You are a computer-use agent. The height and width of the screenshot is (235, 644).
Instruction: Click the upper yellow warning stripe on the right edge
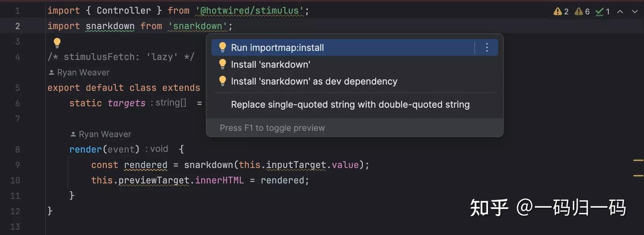coord(638,160)
